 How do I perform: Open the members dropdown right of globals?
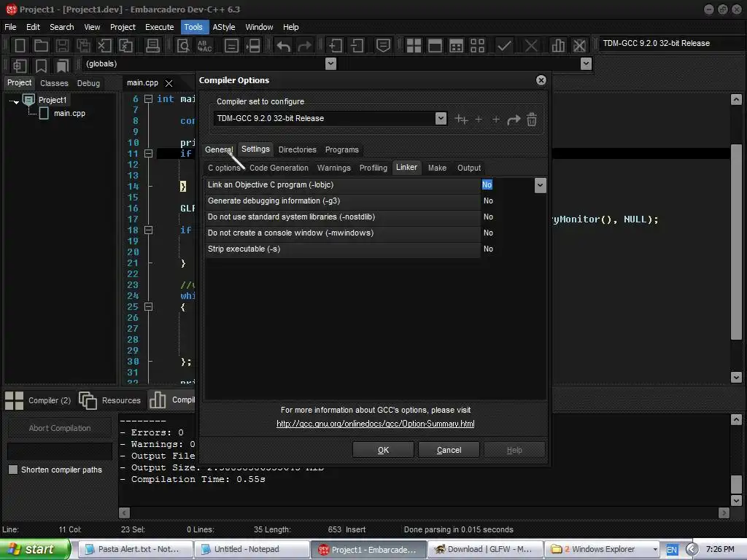(586, 64)
